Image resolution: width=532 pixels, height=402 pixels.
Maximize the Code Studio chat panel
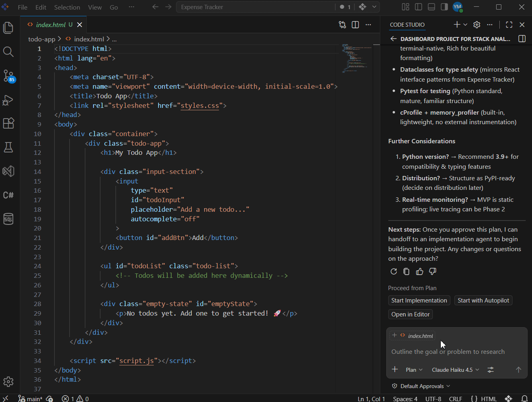(509, 25)
